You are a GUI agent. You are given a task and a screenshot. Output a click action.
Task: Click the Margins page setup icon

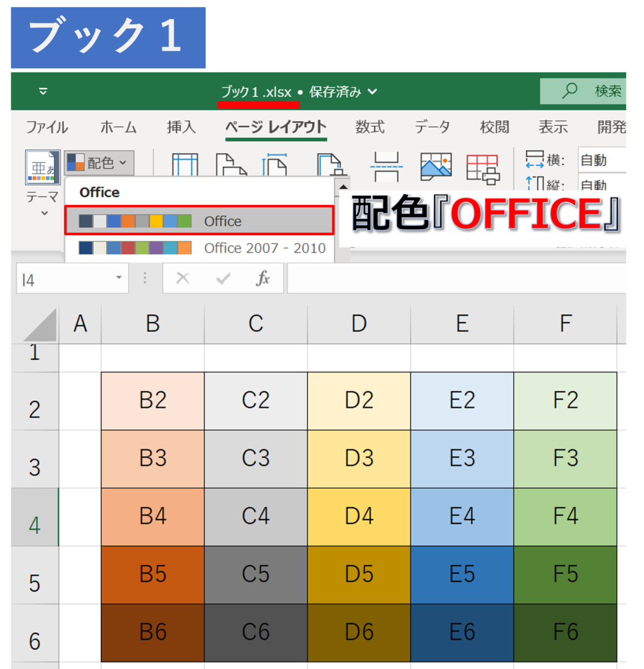pos(185,165)
